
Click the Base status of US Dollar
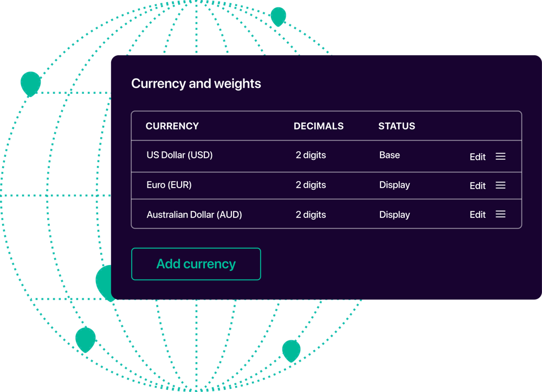pos(390,155)
